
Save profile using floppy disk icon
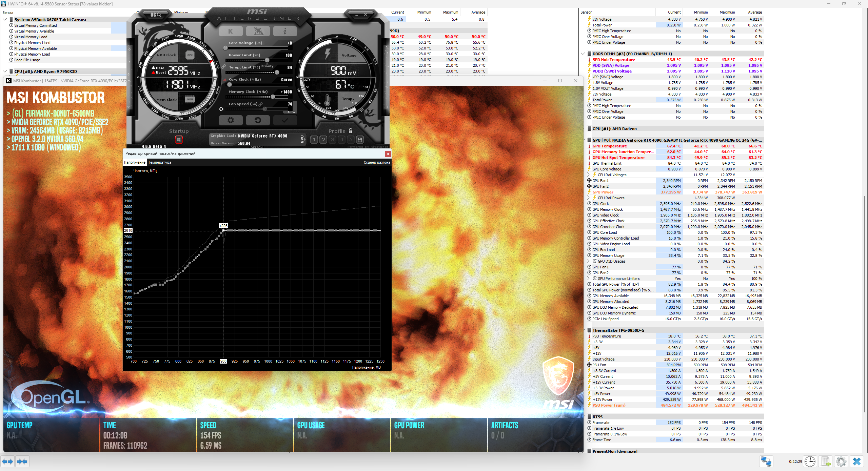click(x=360, y=139)
